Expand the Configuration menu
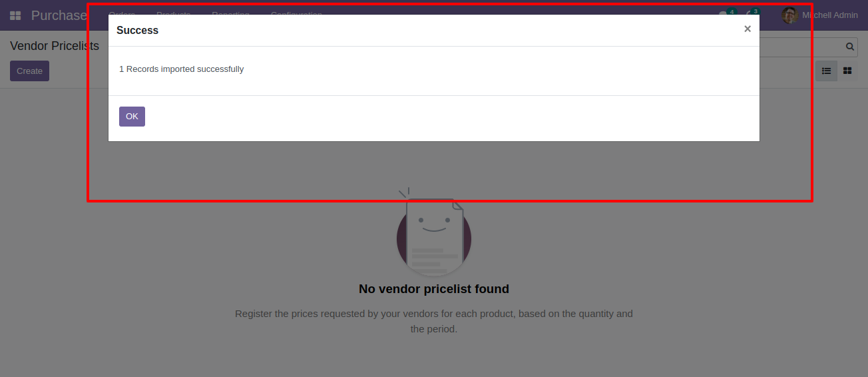 (296, 15)
